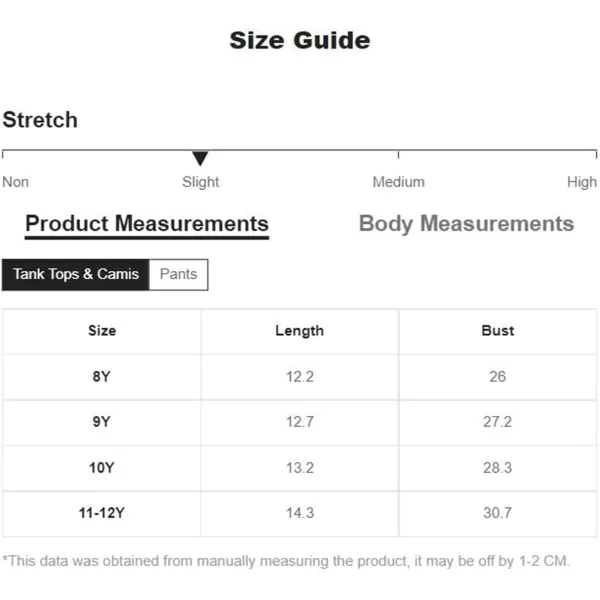Select the 9Y size row

point(300,422)
